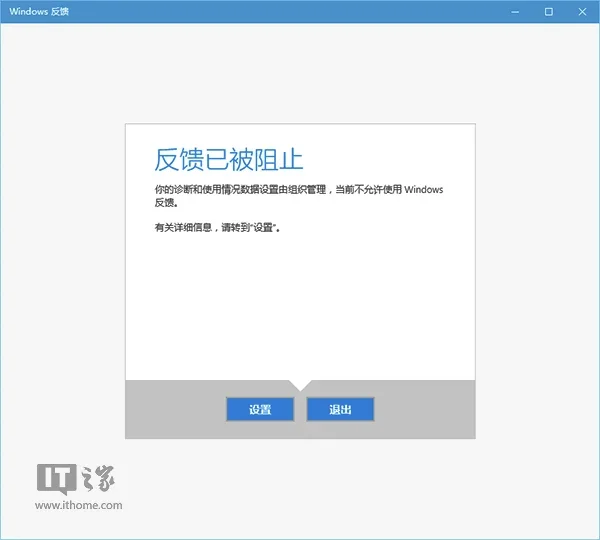Click the Windows 反馈 window title
This screenshot has height=540, width=600.
tap(39, 11)
